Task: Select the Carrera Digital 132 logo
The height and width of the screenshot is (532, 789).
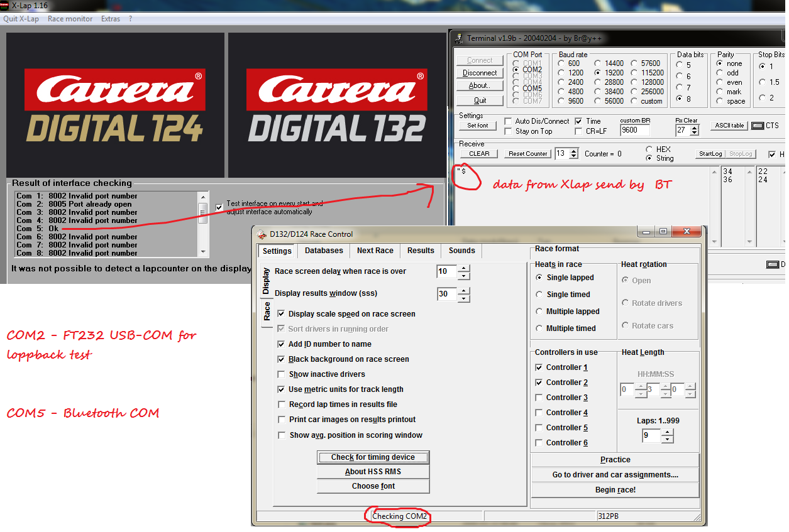Action: point(336,106)
